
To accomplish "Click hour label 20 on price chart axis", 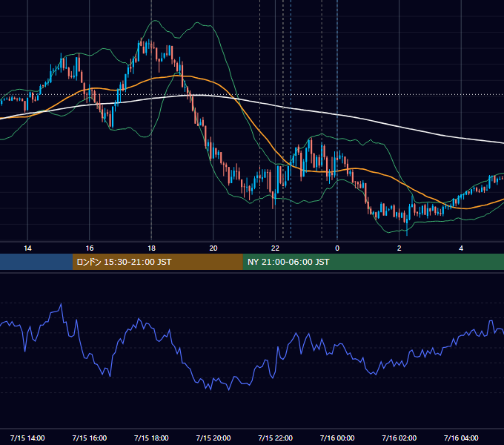I will [213, 248].
